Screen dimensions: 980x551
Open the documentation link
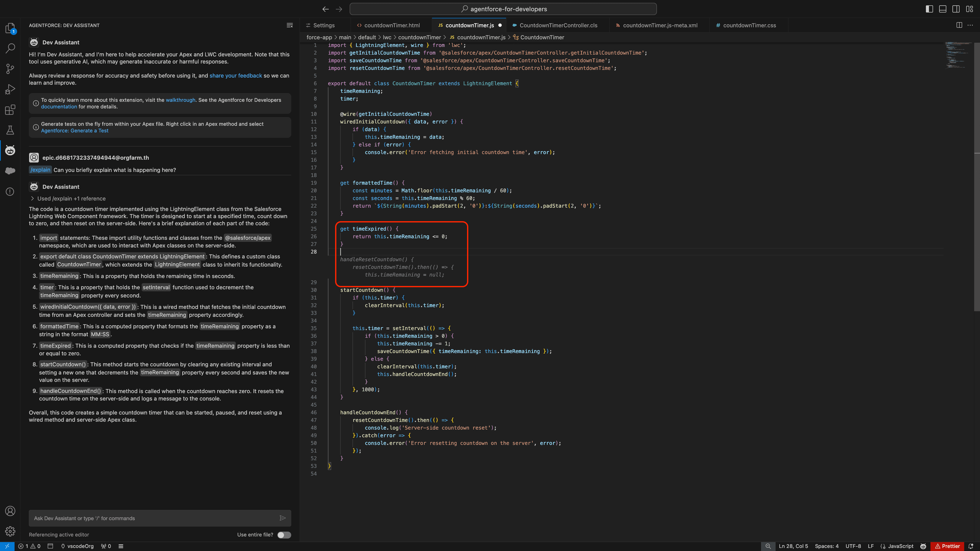point(59,107)
